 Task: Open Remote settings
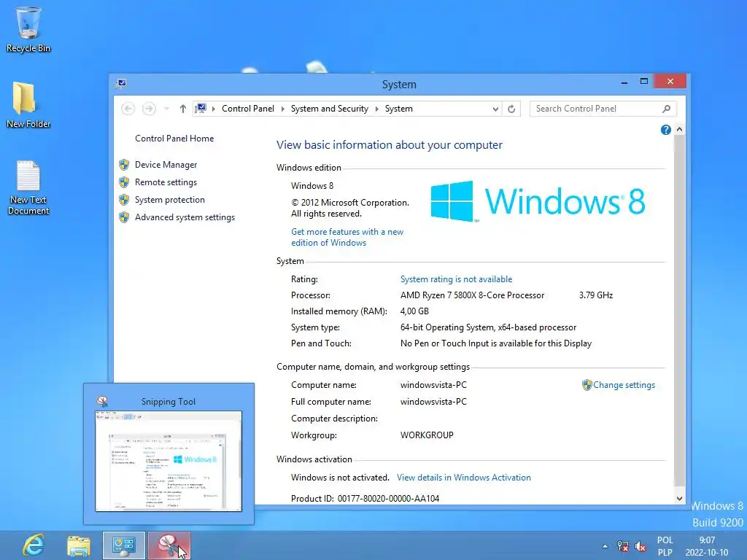pos(166,182)
